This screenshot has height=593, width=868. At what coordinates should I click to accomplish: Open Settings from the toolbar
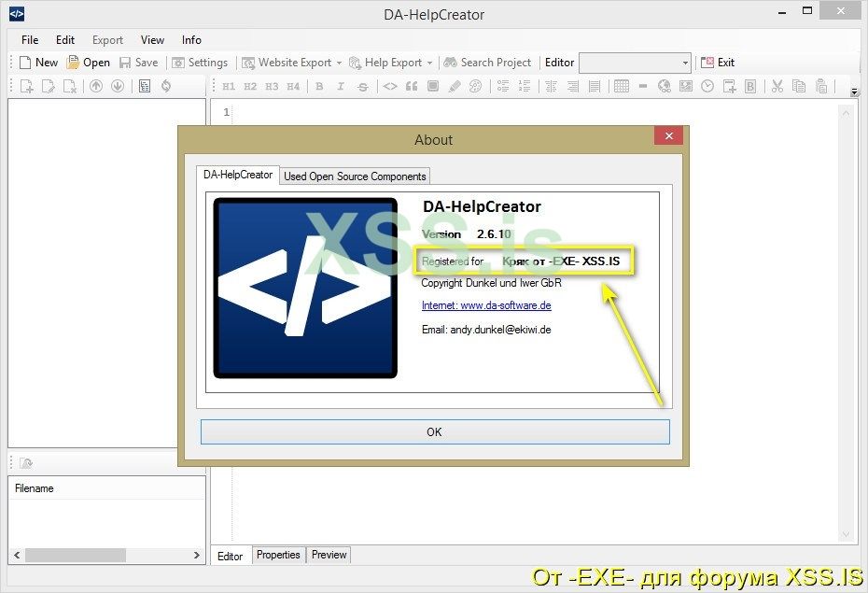tap(200, 63)
